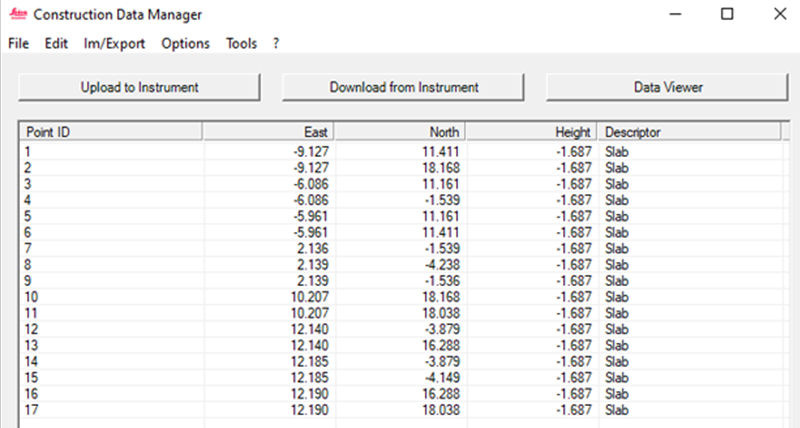Open the question mark help menu
Screen dimensions: 800x428
click(x=276, y=44)
